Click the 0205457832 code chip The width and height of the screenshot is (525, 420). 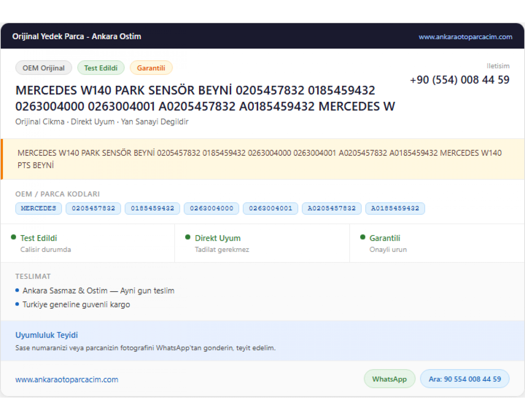tap(93, 208)
